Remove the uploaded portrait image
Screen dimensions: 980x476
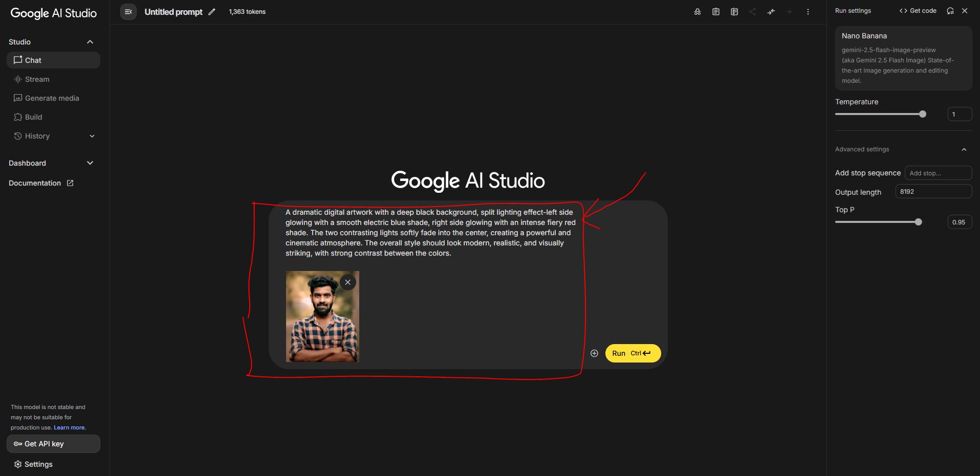pyautogui.click(x=347, y=282)
